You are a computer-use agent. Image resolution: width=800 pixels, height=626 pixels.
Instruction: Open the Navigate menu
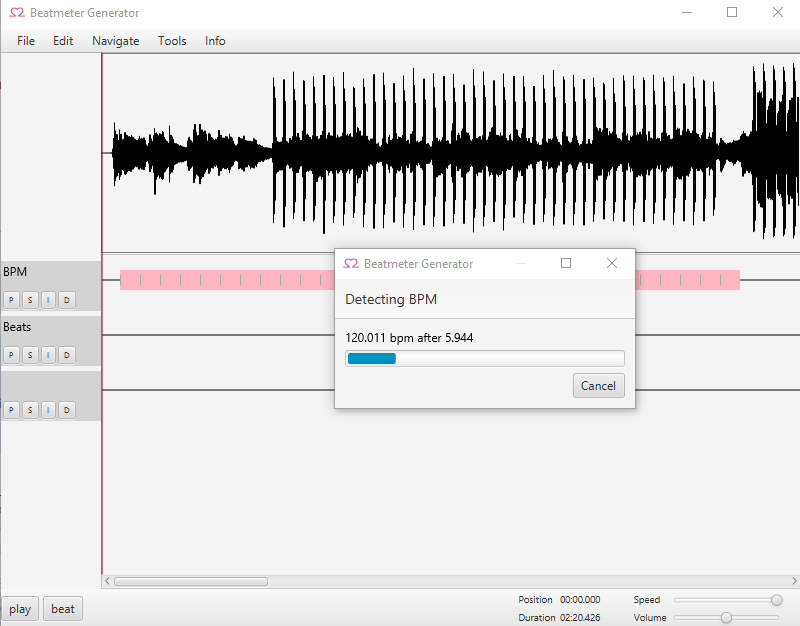115,41
